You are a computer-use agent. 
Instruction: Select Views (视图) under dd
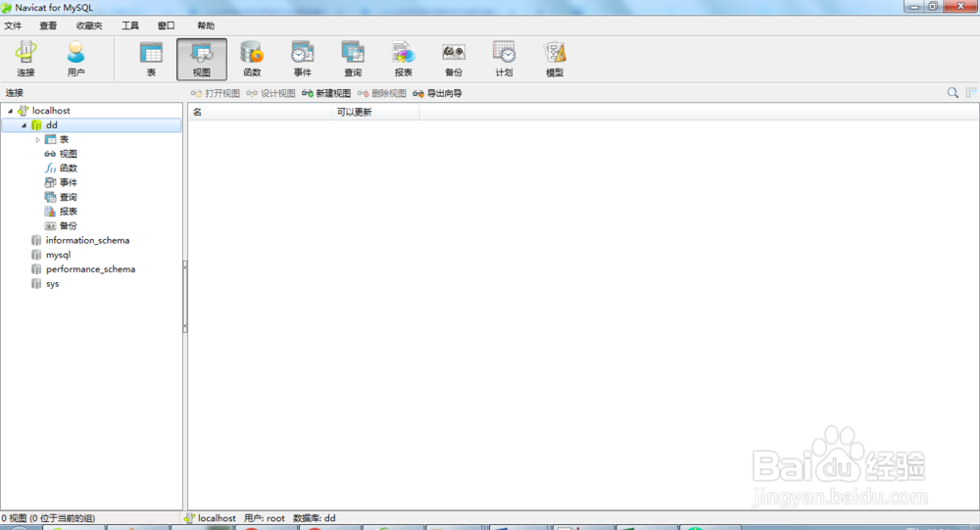point(69,154)
